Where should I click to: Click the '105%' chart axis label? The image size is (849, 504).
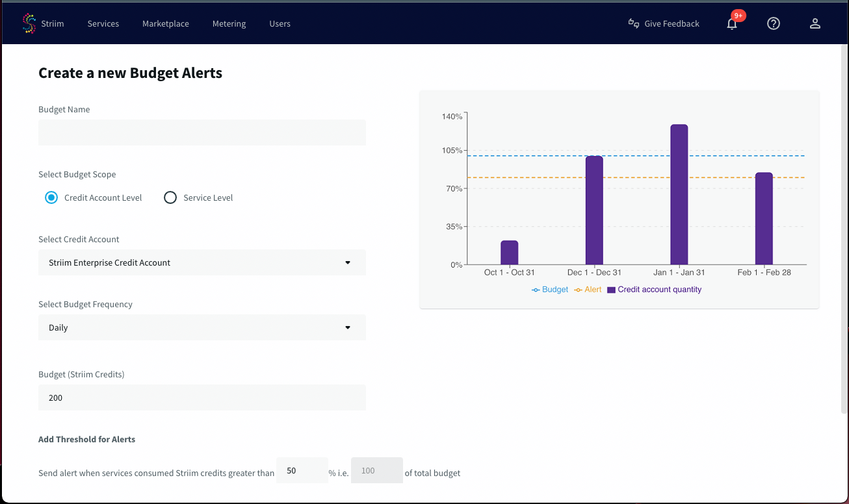(452, 151)
